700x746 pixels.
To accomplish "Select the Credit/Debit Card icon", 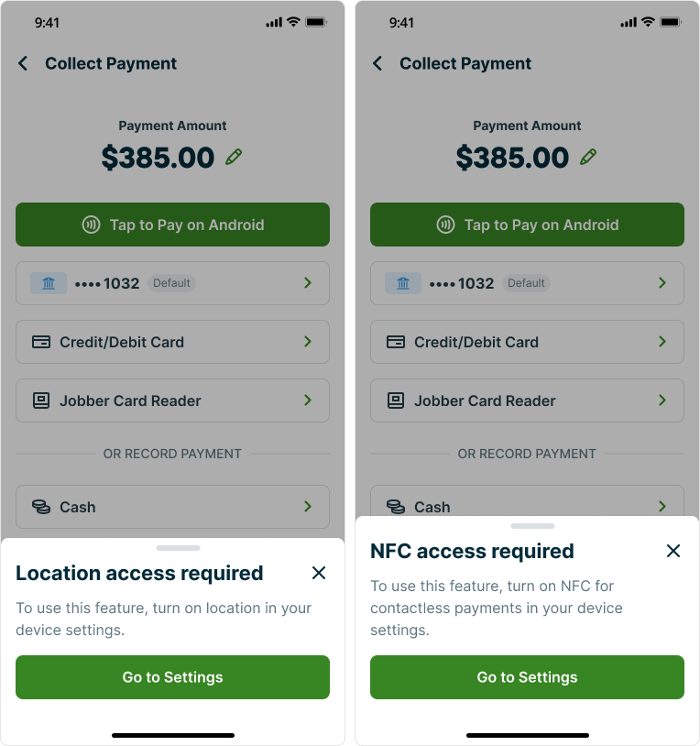I will click(x=40, y=341).
